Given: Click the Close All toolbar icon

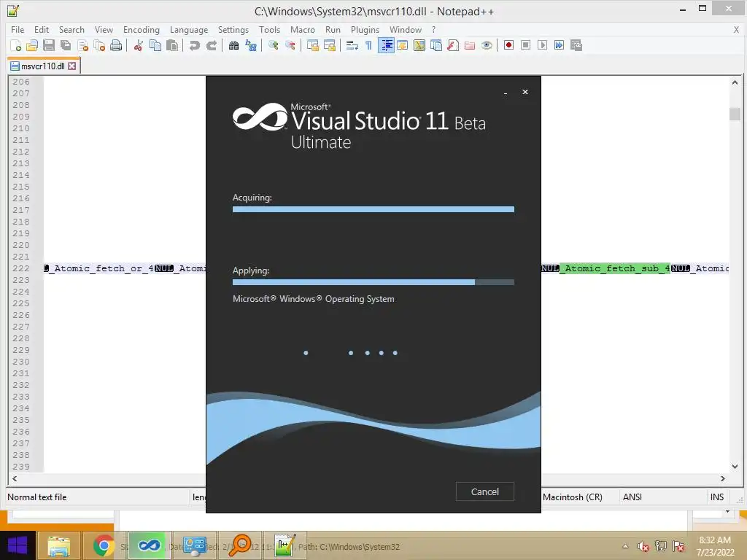Looking at the screenshot, I should point(99,46).
